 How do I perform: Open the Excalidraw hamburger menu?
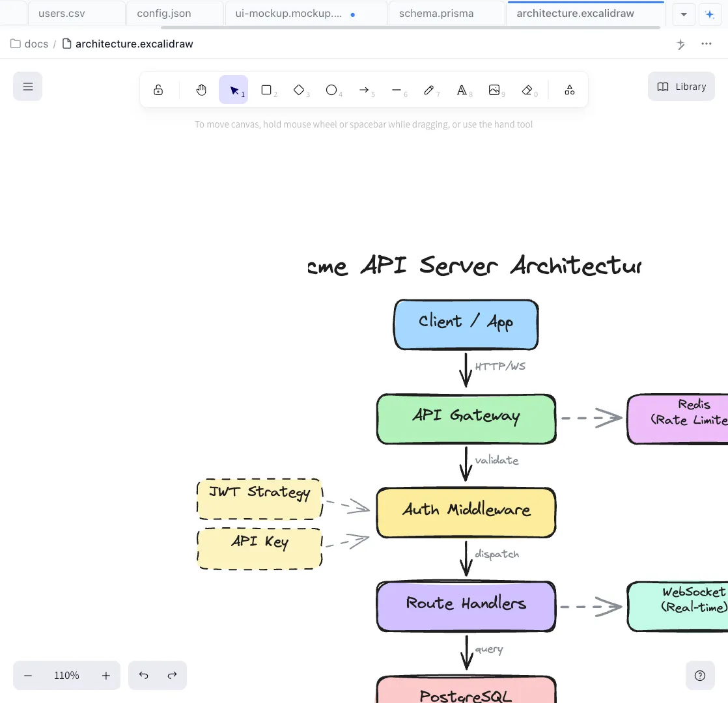click(27, 86)
